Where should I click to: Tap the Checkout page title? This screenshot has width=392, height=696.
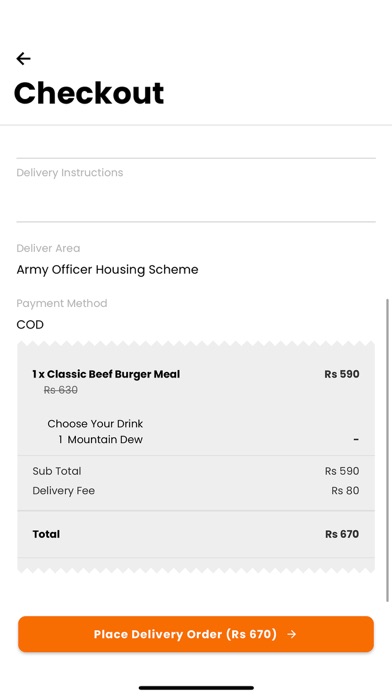click(x=89, y=93)
